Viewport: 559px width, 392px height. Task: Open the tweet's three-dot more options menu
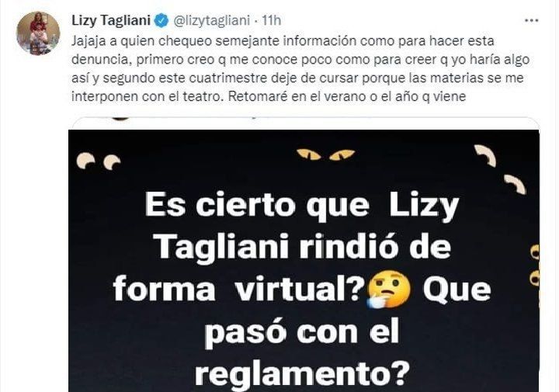(531, 21)
